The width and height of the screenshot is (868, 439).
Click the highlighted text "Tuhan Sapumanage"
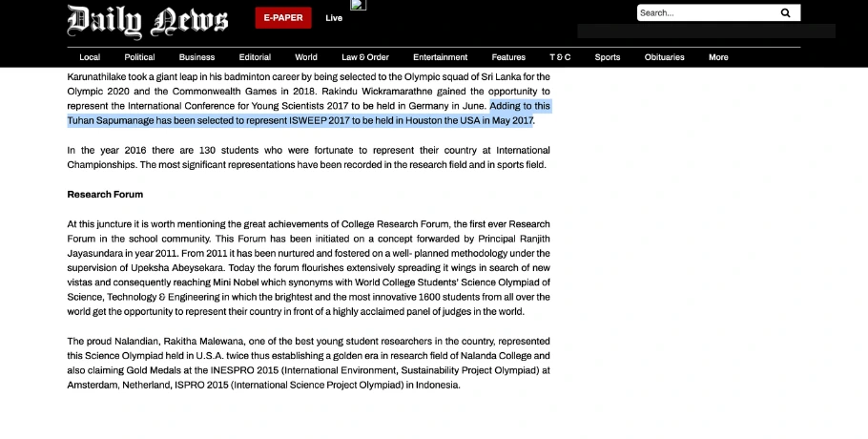pos(110,120)
